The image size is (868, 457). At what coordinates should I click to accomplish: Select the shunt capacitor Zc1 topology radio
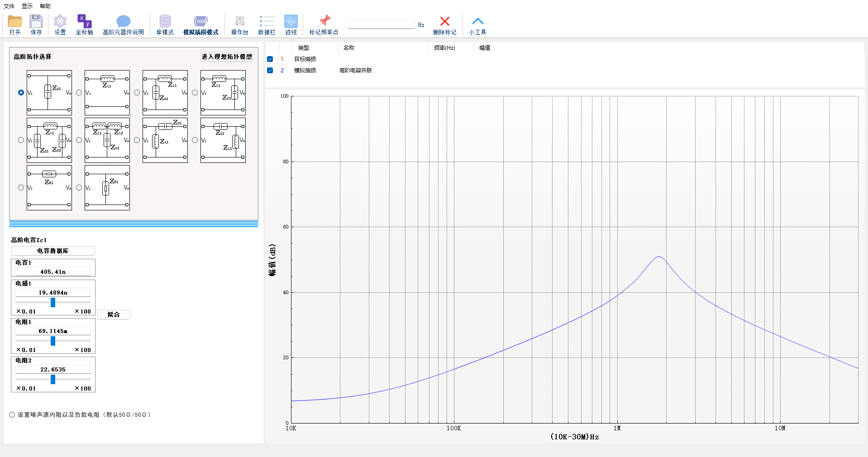point(21,92)
